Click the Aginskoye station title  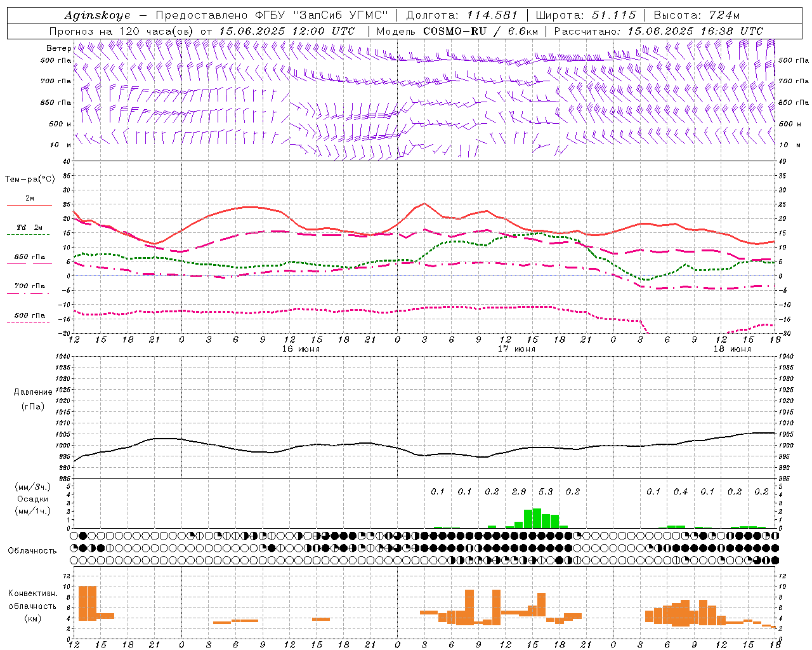point(97,15)
